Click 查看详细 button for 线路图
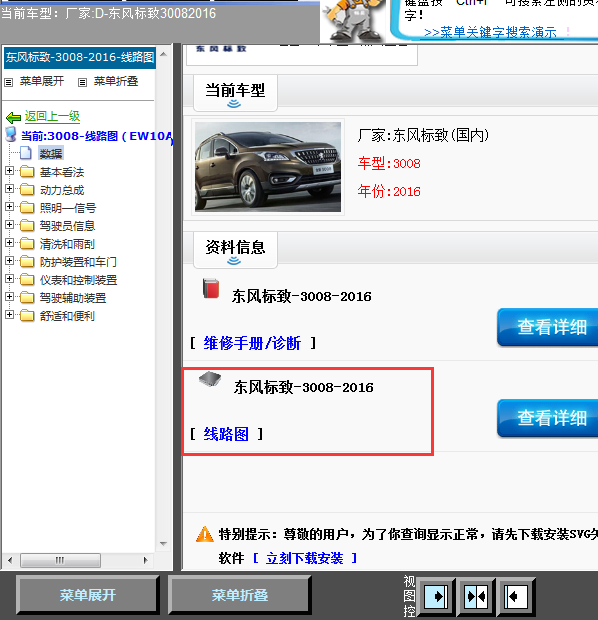The image size is (598, 620). click(x=548, y=418)
